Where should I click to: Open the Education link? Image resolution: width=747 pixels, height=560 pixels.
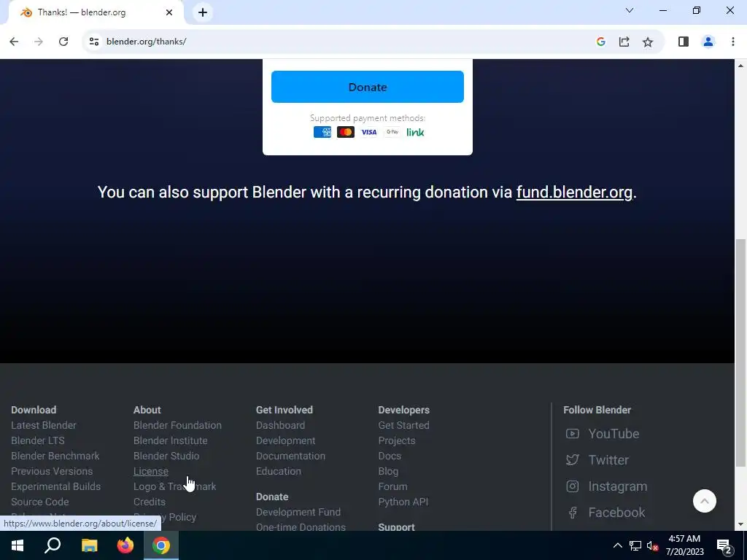278,471
